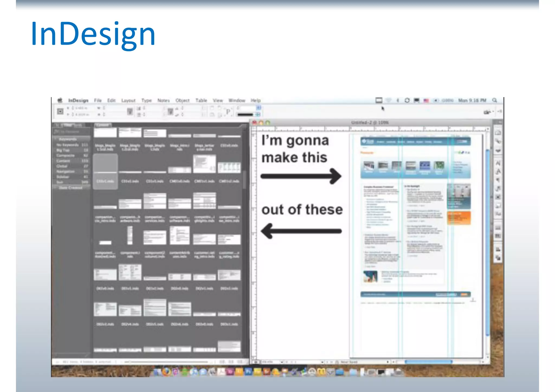
Task: Open the Object menu
Action: [x=182, y=101]
